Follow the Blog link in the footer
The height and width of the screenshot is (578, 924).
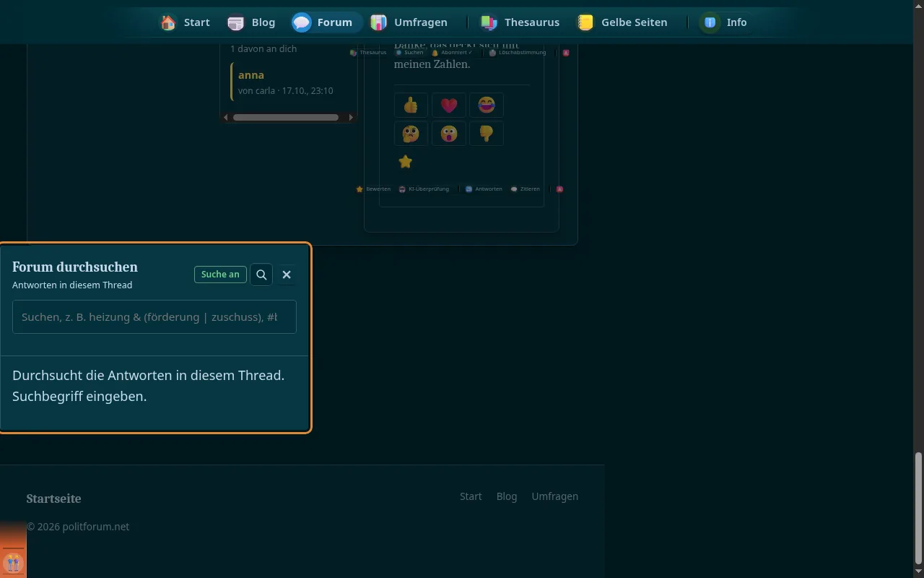coord(507,496)
